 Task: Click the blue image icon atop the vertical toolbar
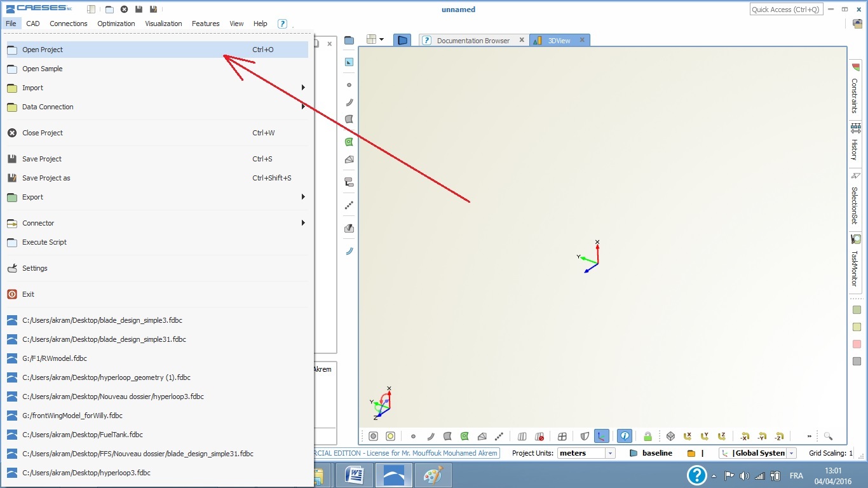point(349,62)
